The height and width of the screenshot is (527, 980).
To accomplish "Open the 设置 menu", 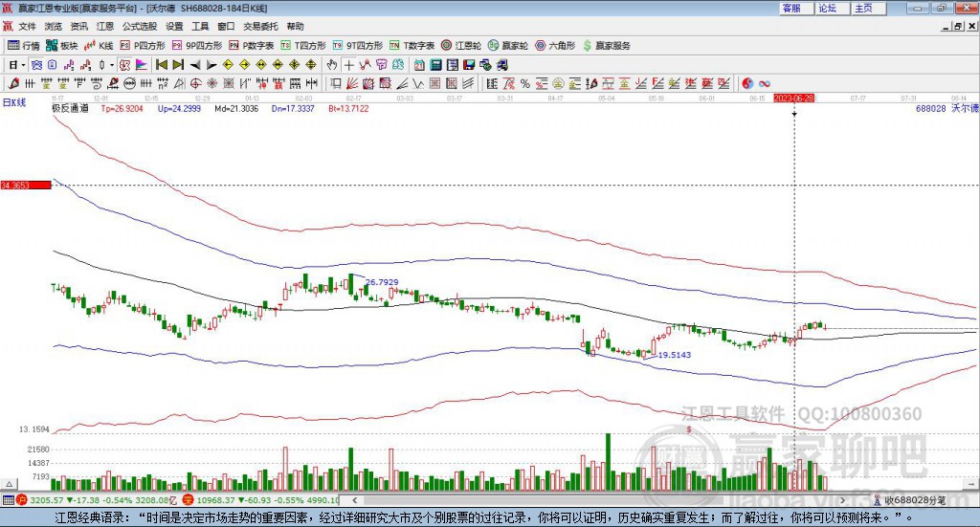I will [174, 26].
